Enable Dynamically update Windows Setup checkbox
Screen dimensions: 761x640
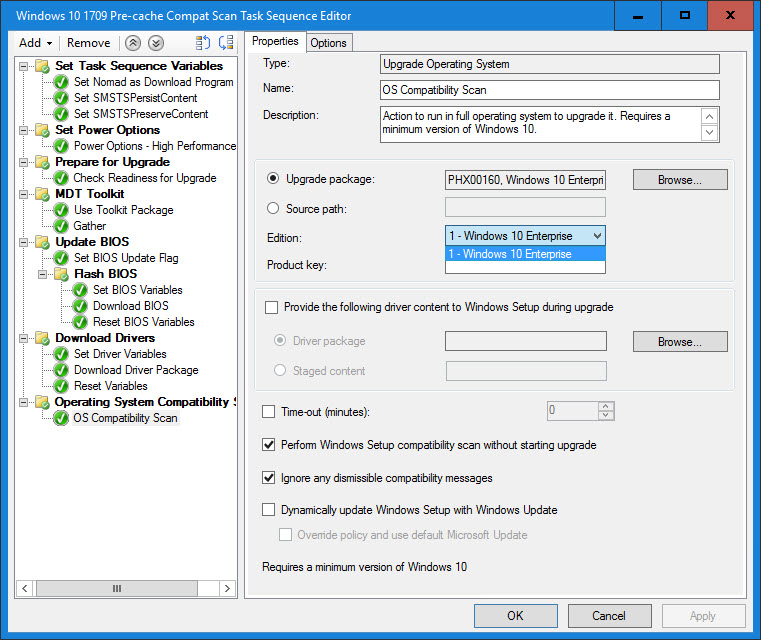268,510
